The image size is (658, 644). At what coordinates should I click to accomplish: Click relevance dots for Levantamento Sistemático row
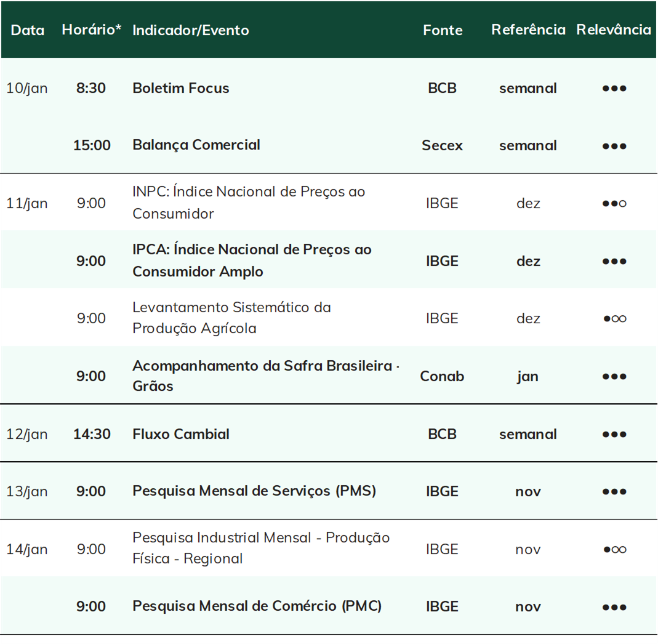tap(615, 319)
